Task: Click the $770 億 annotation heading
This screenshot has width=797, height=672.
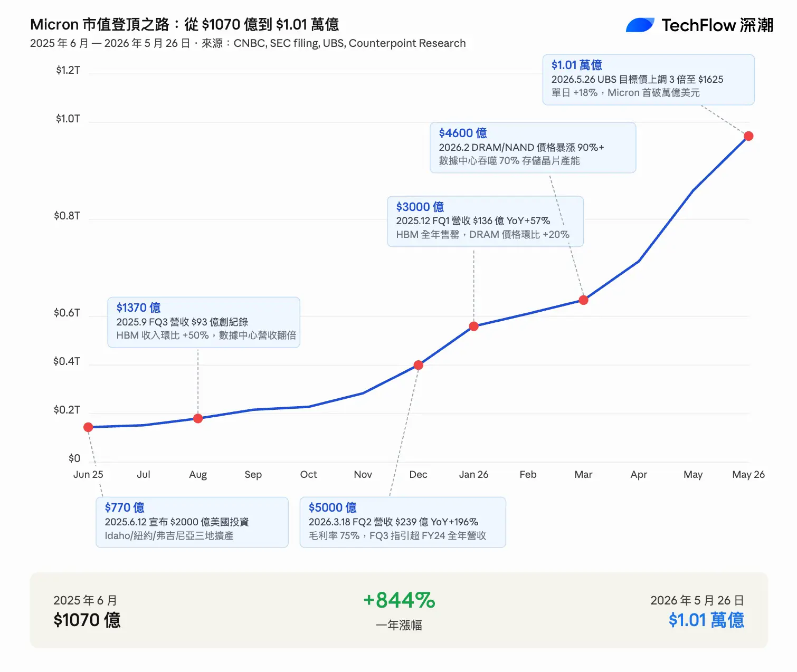Action: pos(125,507)
